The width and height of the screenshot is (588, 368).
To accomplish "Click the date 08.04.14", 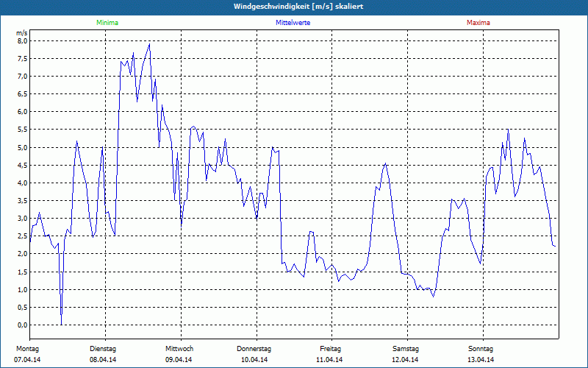I will (x=103, y=360).
